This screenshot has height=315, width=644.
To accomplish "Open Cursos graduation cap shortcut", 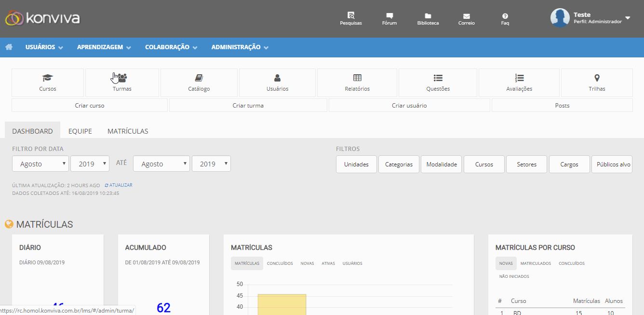I will pos(48,82).
